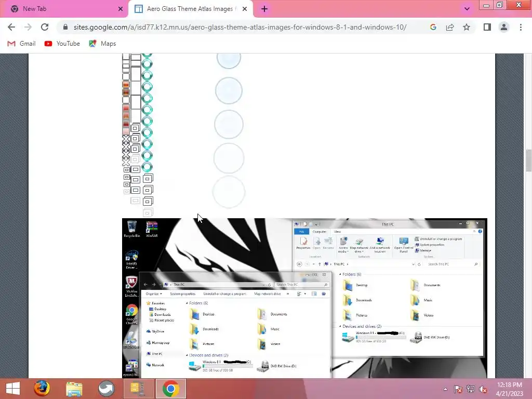The height and width of the screenshot is (399, 532).
Task: Click the muted volume tray icon
Action: click(x=483, y=389)
